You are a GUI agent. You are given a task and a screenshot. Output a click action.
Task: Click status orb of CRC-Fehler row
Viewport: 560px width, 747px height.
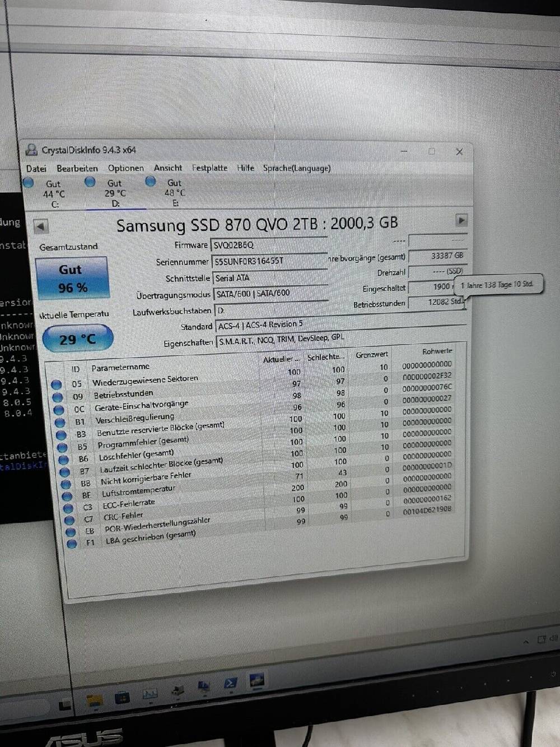[70, 521]
